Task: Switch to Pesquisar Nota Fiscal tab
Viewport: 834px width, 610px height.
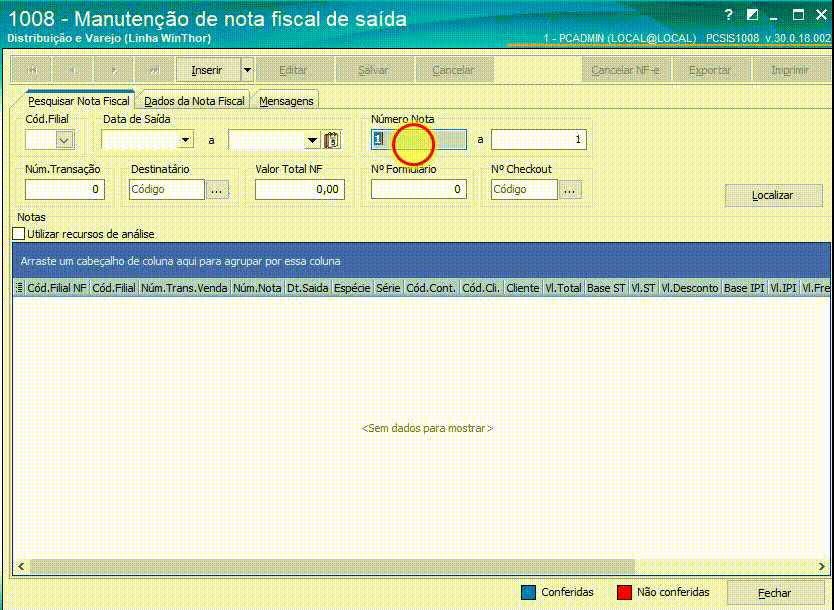Action: coord(79,101)
